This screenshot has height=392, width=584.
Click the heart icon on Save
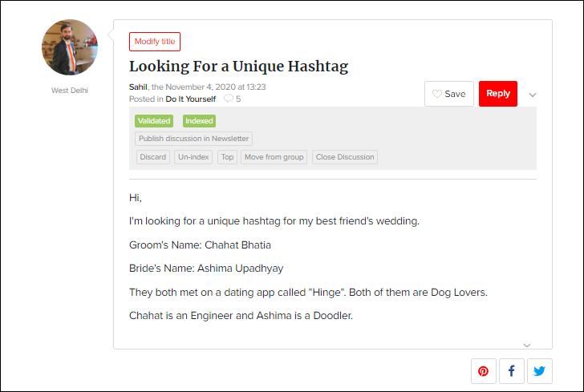437,94
